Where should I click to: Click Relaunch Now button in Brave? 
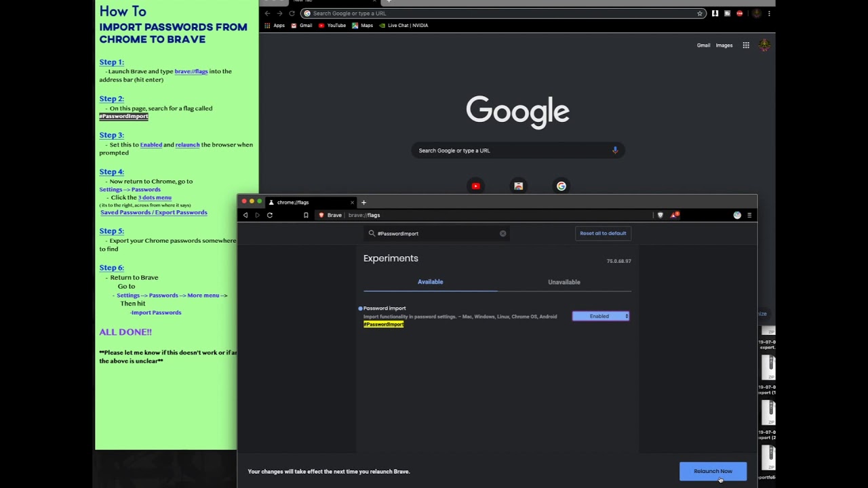[x=713, y=471]
